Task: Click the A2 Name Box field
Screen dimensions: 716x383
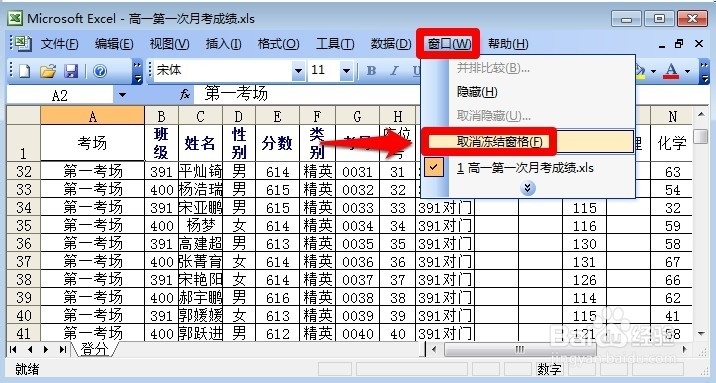Action: [60, 95]
